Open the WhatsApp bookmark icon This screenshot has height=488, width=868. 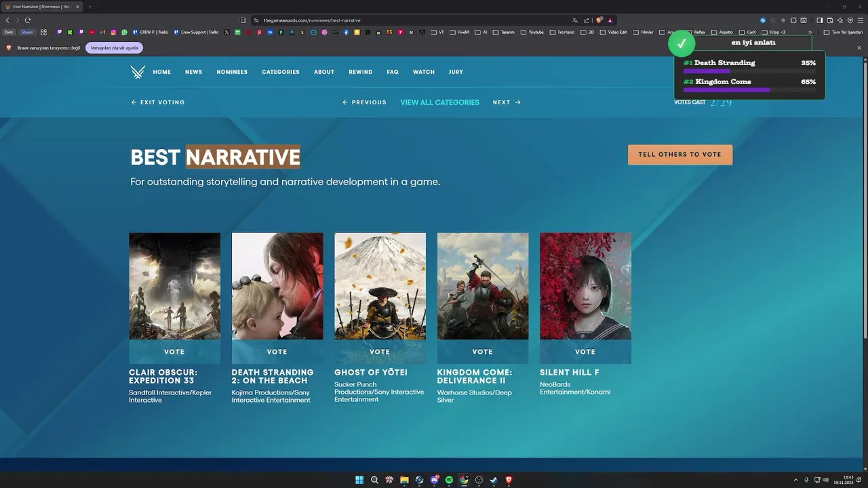(x=124, y=32)
